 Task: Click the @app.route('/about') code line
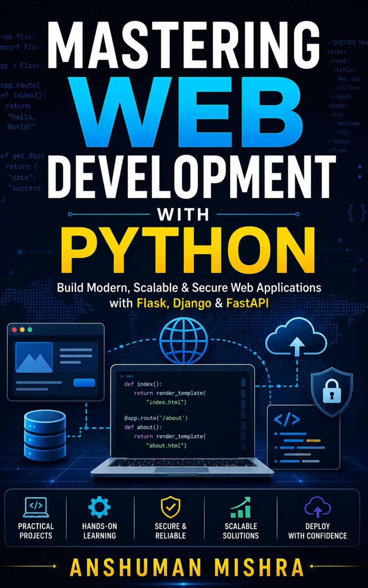(x=156, y=418)
